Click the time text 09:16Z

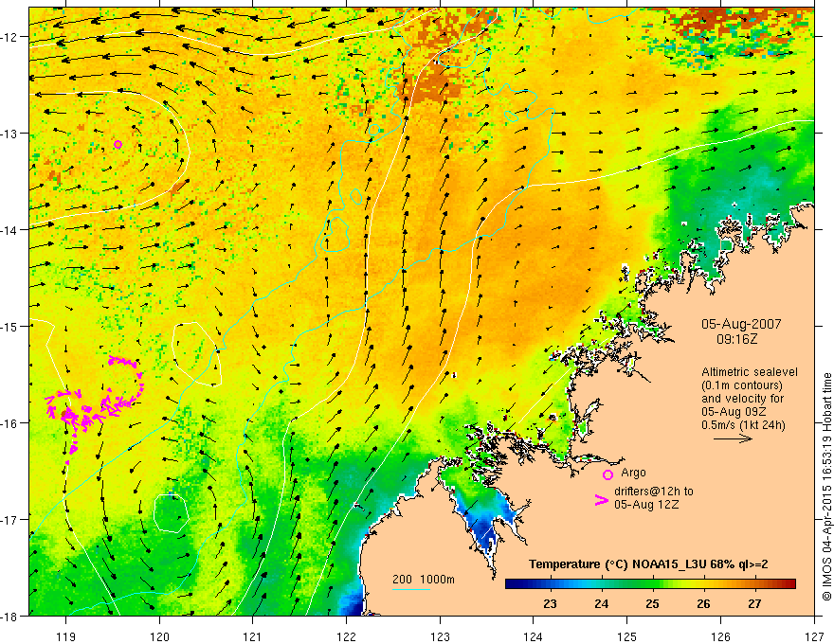pyautogui.click(x=736, y=338)
